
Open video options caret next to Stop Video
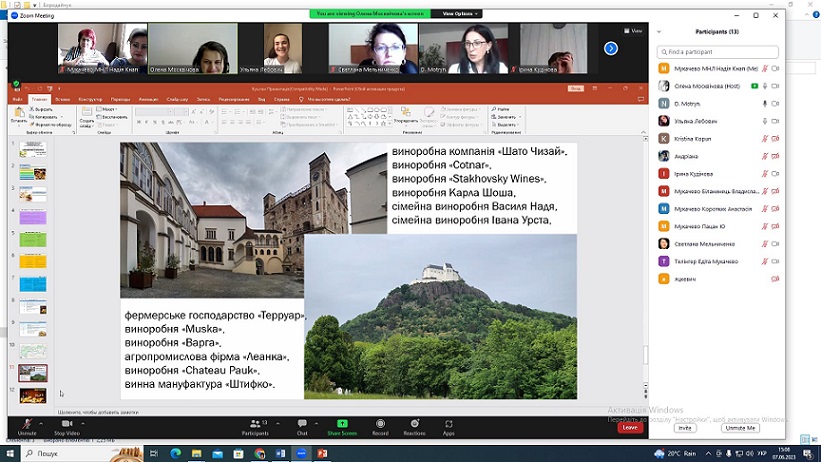[x=83, y=423]
